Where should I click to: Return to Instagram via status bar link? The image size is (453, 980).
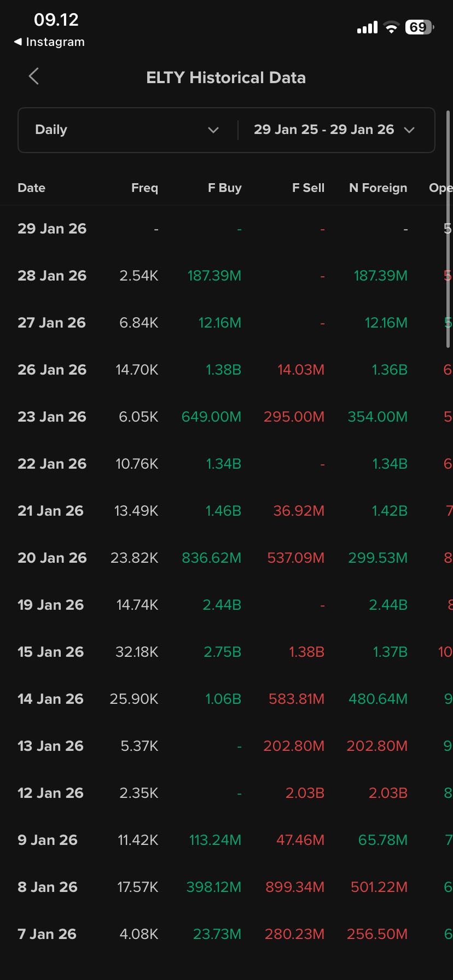[49, 42]
